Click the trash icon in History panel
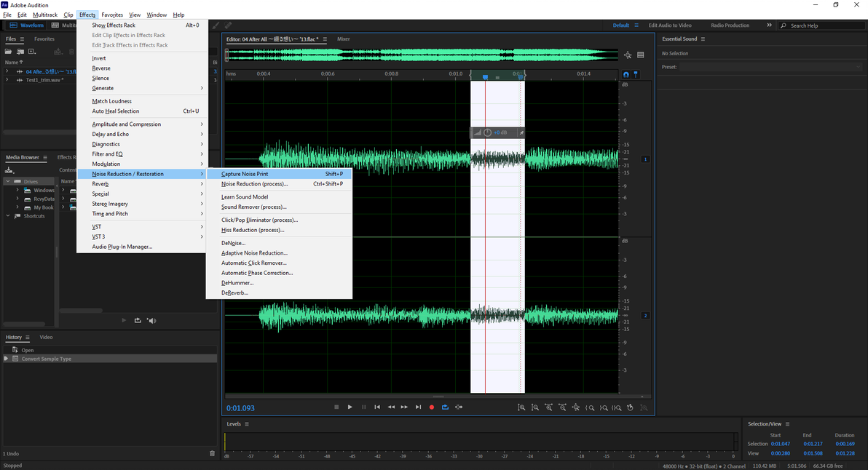The image size is (868, 470). pos(212,453)
